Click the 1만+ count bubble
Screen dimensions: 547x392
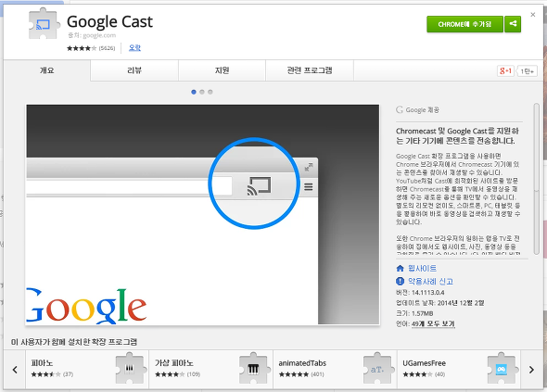click(528, 71)
